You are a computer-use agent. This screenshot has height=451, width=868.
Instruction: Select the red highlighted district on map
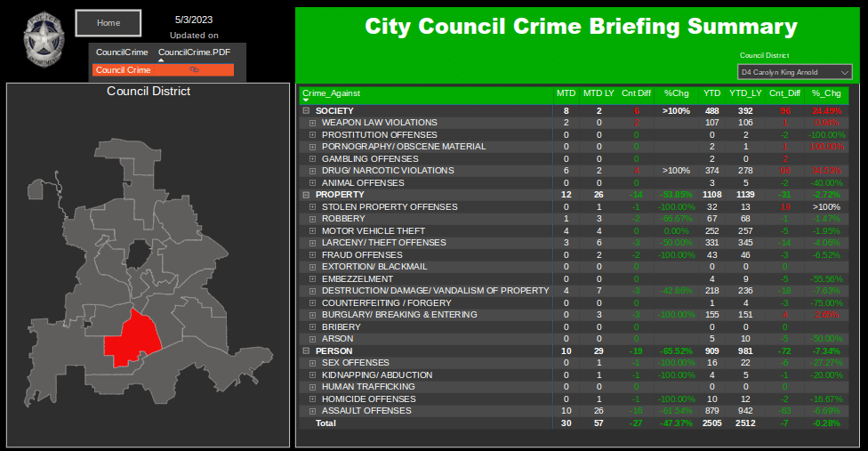[130, 338]
